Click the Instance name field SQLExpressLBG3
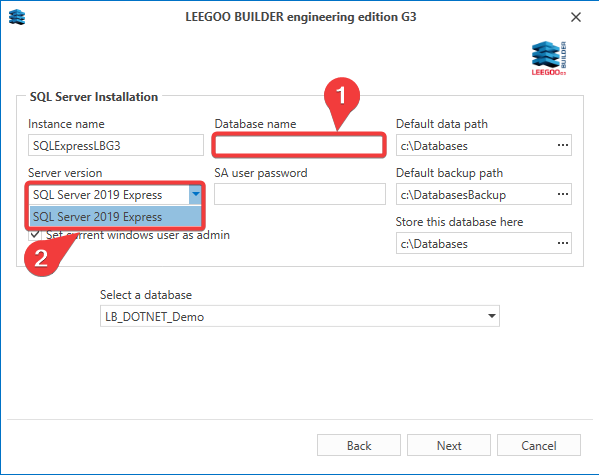599x475 pixels. [116, 145]
